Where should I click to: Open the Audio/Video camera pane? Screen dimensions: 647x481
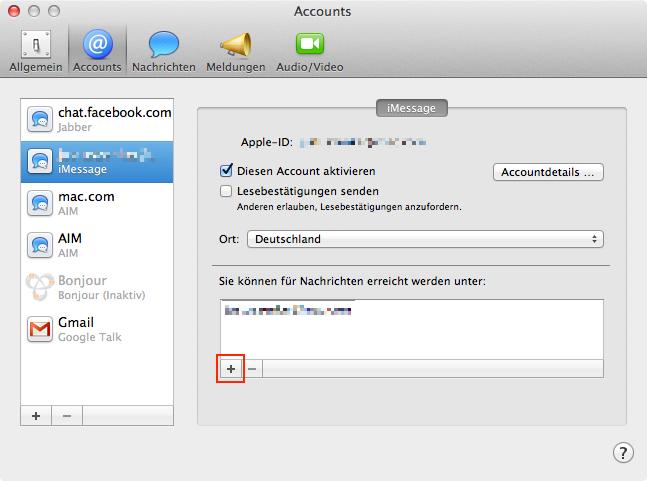309,51
